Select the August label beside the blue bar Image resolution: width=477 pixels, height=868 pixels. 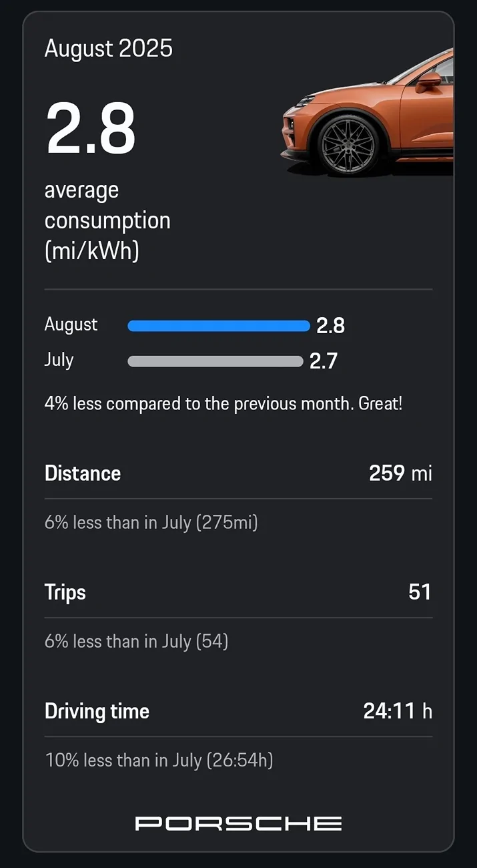[70, 325]
